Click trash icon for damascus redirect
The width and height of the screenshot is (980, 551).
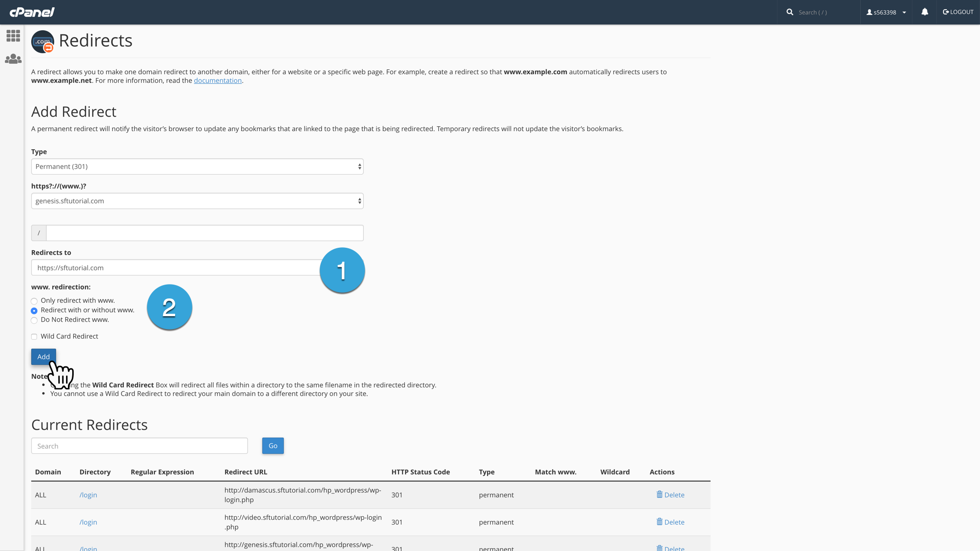(659, 495)
